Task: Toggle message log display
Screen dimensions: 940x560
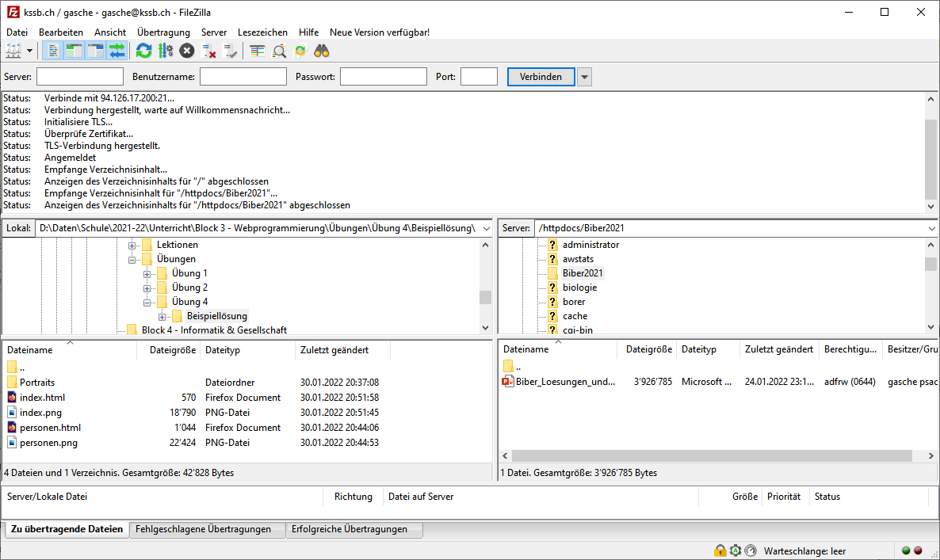Action: click(x=53, y=51)
